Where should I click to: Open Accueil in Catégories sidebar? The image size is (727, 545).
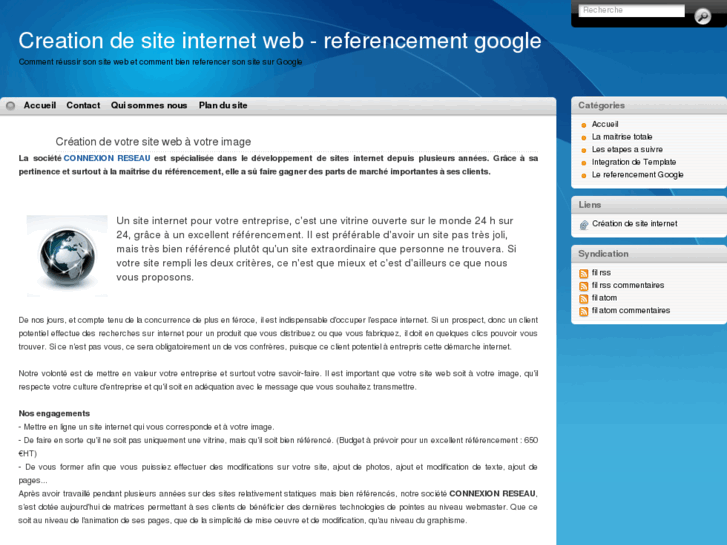605,124
